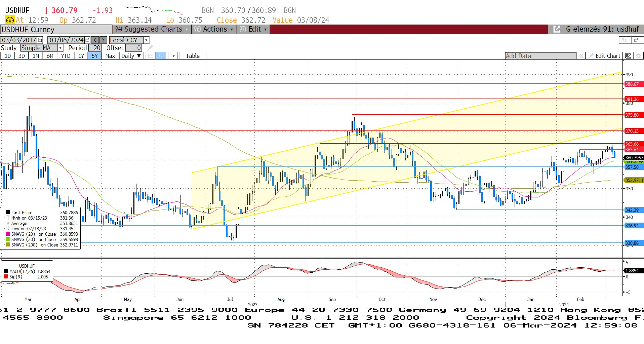Click the Low on 07/18/23 marker icon
The image size is (644, 344).
tap(8, 229)
